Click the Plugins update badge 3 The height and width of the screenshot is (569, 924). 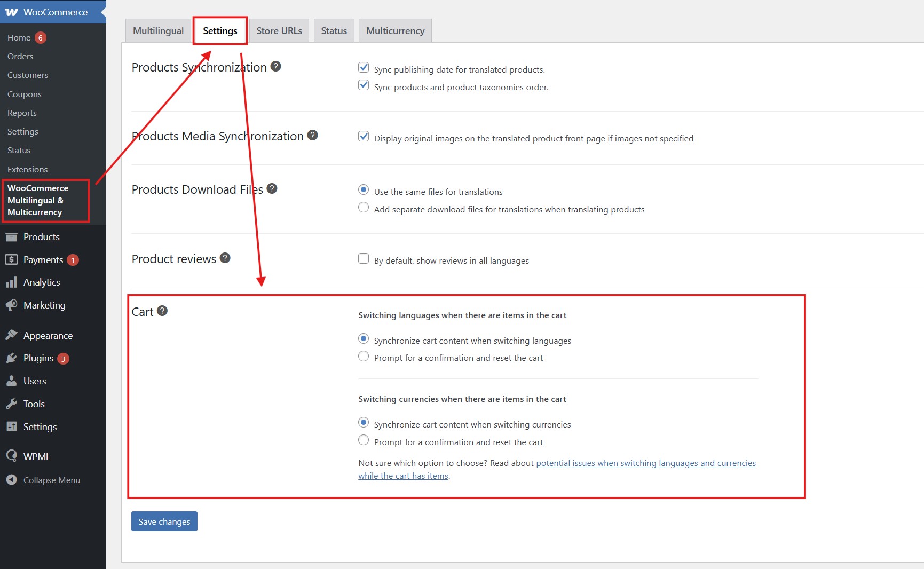[63, 359]
